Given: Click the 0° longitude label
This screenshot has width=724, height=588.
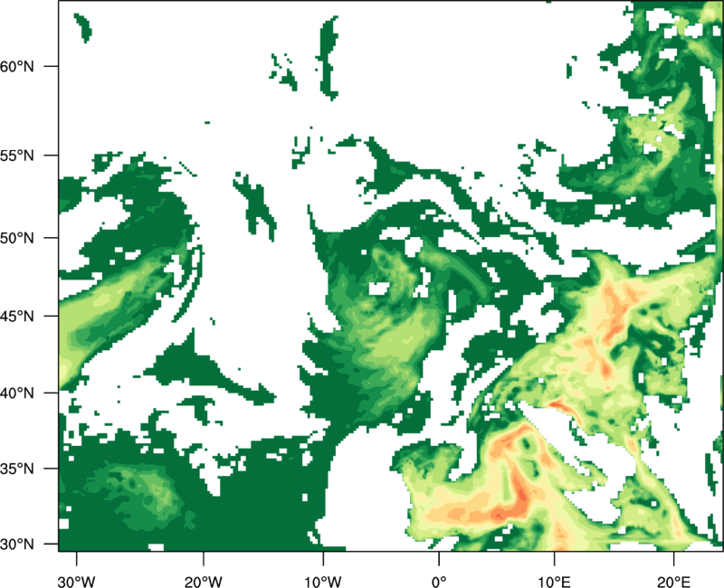Looking at the screenshot, I should click(x=439, y=582).
